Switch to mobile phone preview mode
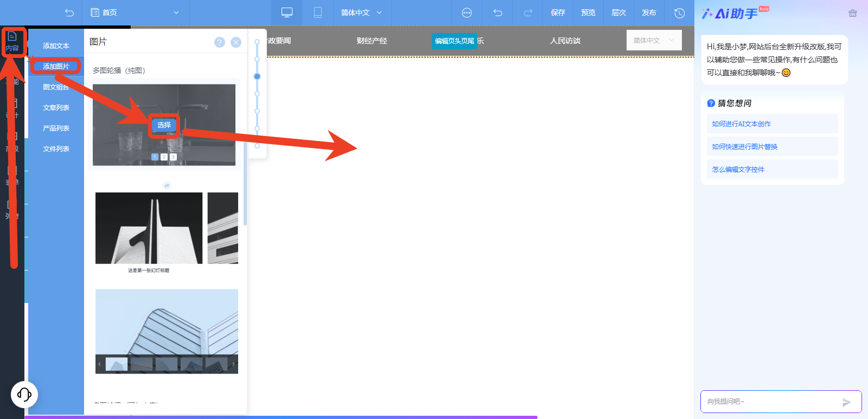868x419 pixels. [318, 12]
